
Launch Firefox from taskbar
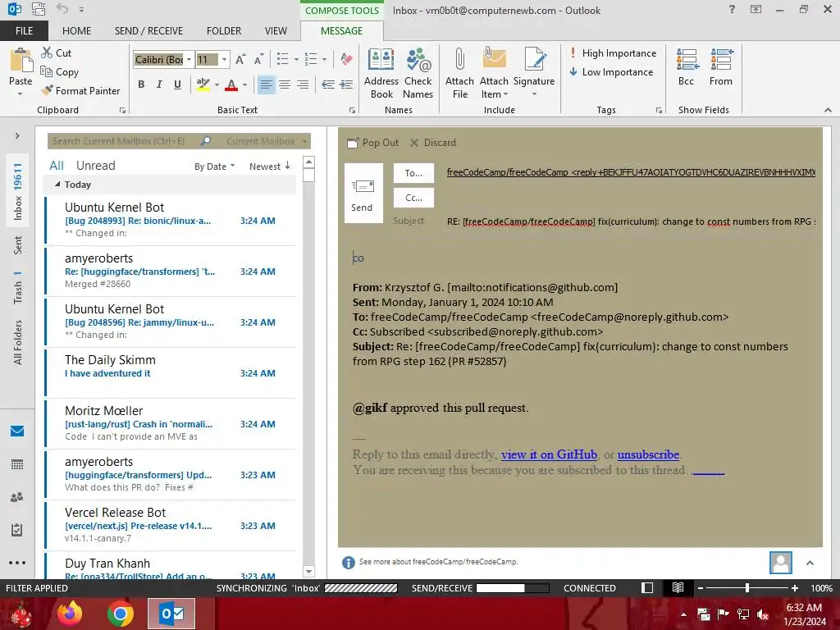(70, 614)
